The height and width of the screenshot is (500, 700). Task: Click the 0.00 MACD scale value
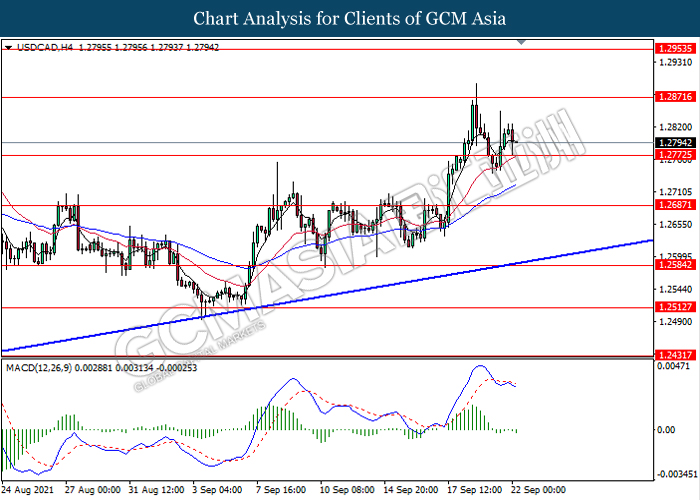[x=666, y=430]
